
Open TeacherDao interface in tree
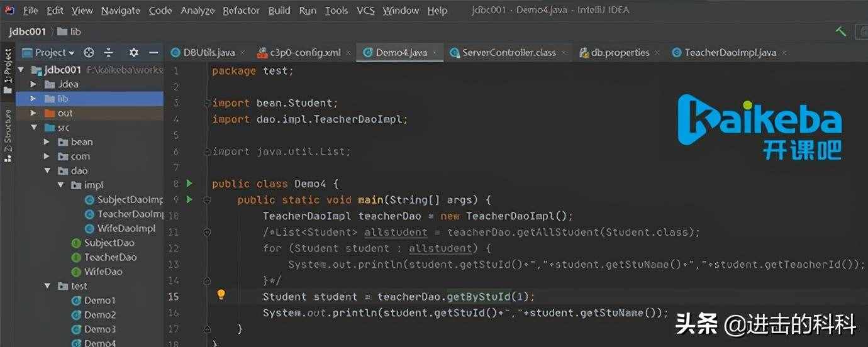(x=104, y=257)
